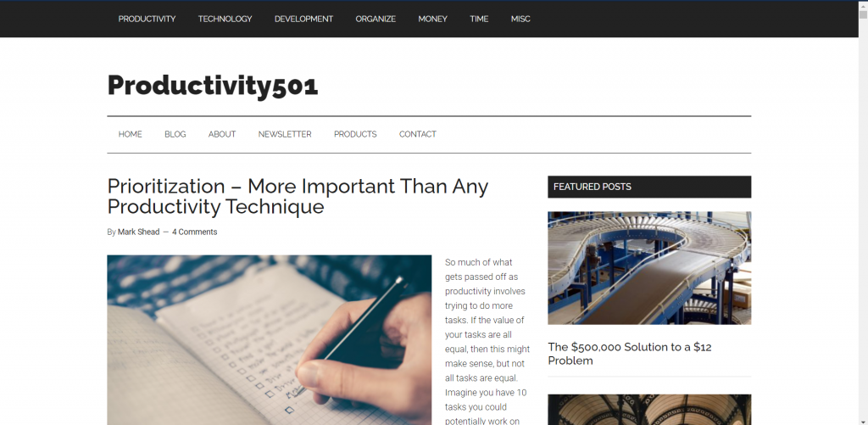Open the Technology category
The image size is (868, 425).
[225, 19]
